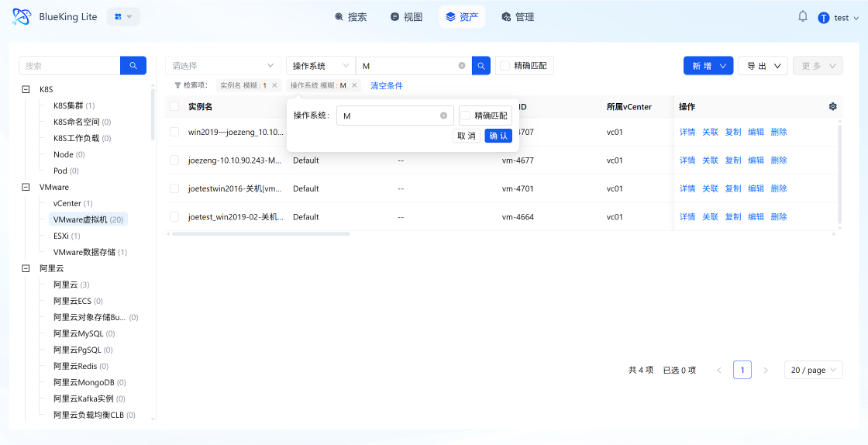This screenshot has width=868, height=445.
Task: Click the 管理 tab icon in the top nav
Action: click(506, 17)
